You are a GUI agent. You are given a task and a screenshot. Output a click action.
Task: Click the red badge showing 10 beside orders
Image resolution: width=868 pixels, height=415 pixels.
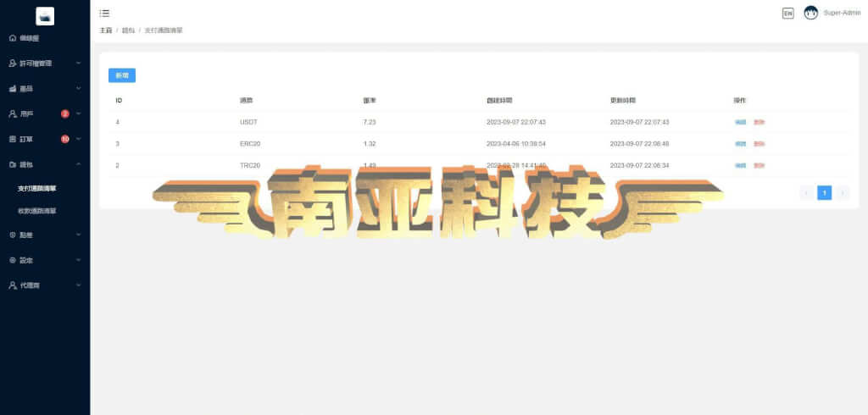64,139
